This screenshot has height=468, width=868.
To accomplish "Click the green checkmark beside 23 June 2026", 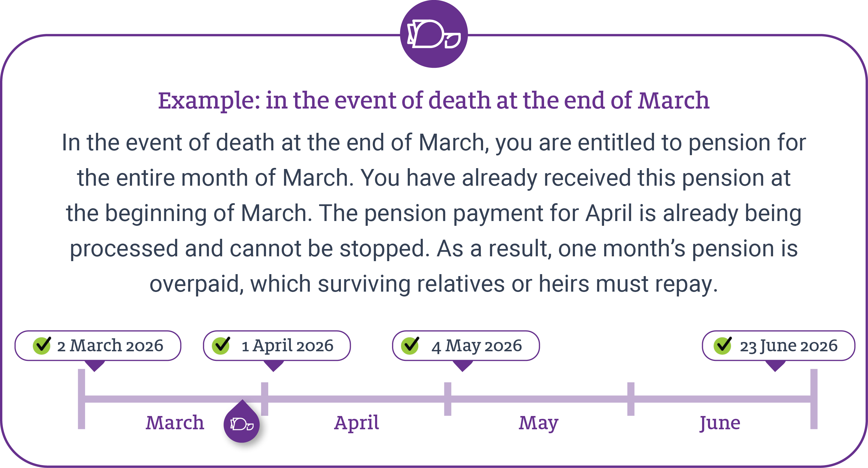I will (722, 345).
